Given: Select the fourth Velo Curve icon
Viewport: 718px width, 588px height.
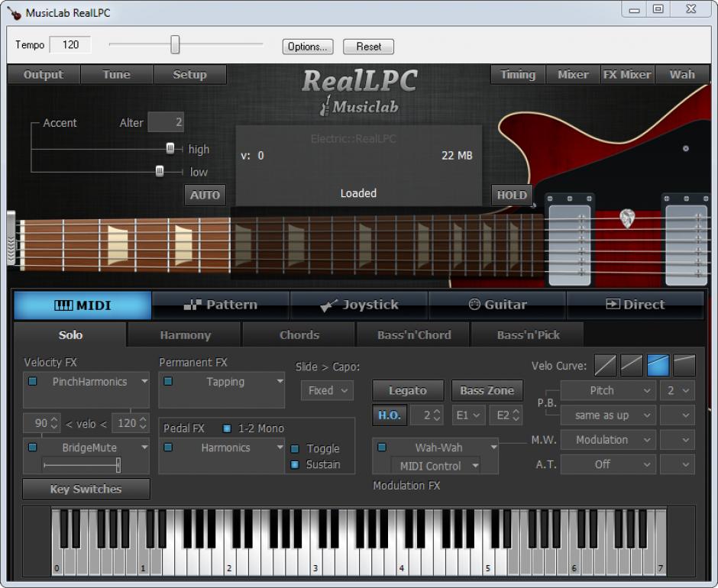Looking at the screenshot, I should 684,366.
